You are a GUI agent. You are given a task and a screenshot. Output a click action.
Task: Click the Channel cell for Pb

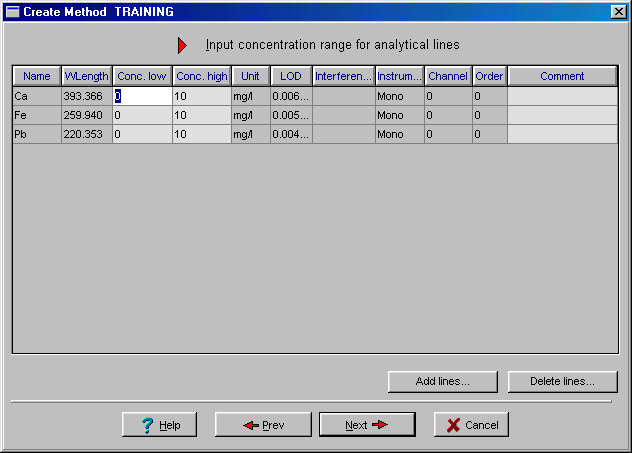point(448,134)
